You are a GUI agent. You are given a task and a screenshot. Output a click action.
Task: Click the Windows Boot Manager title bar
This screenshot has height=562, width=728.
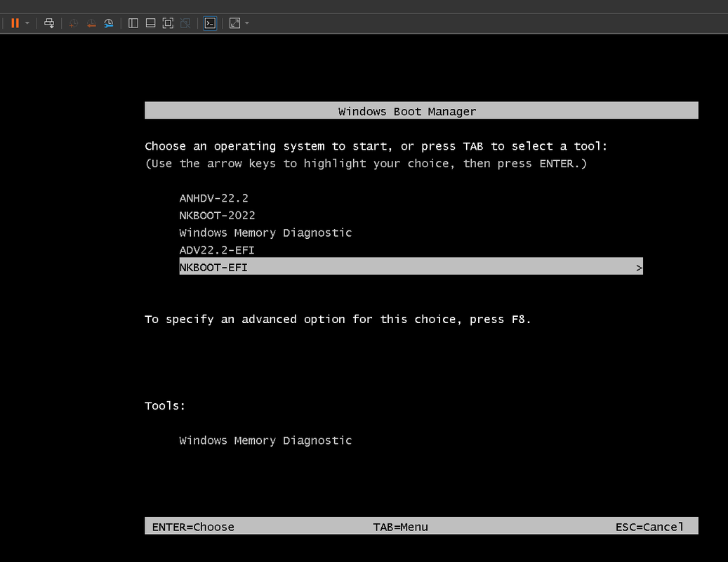tap(421, 110)
